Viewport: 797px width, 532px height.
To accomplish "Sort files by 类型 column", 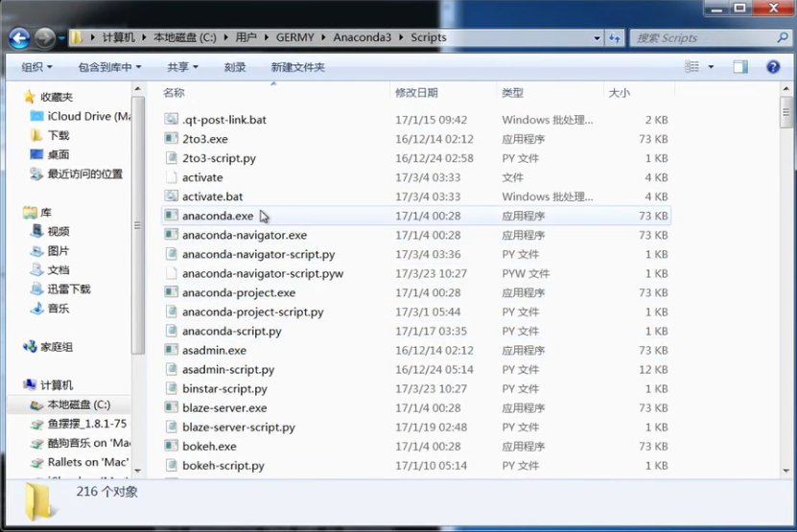I will tap(512, 93).
